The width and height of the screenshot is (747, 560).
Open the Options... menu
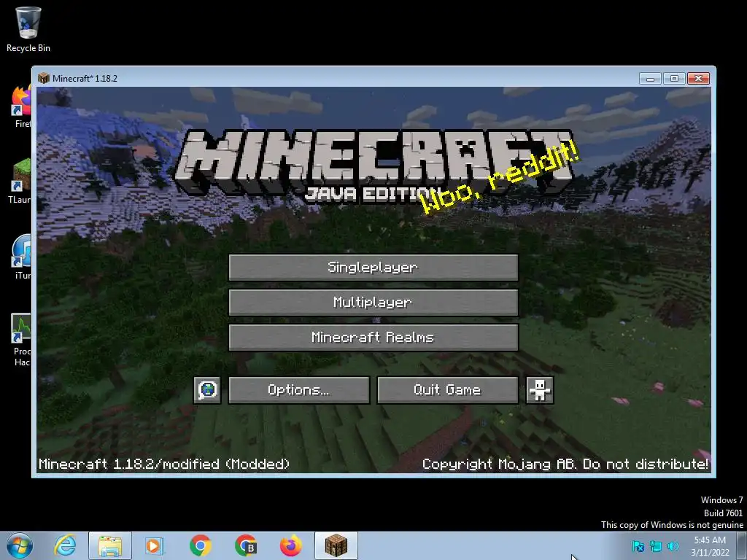click(x=298, y=390)
